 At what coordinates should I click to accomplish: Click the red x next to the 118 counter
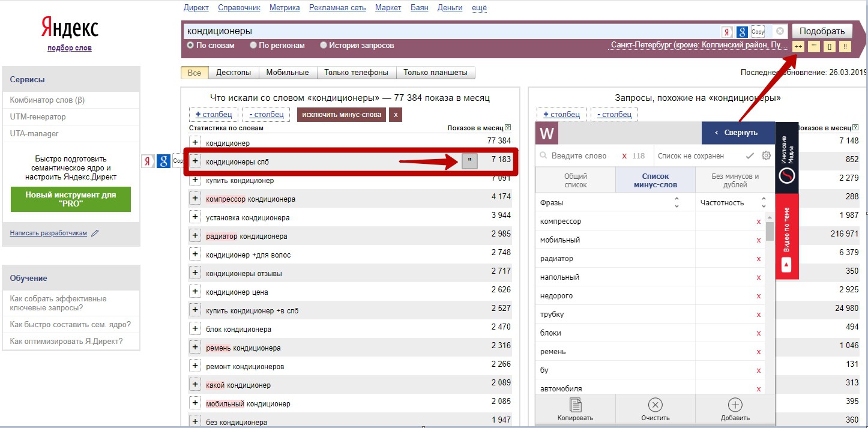click(x=624, y=156)
